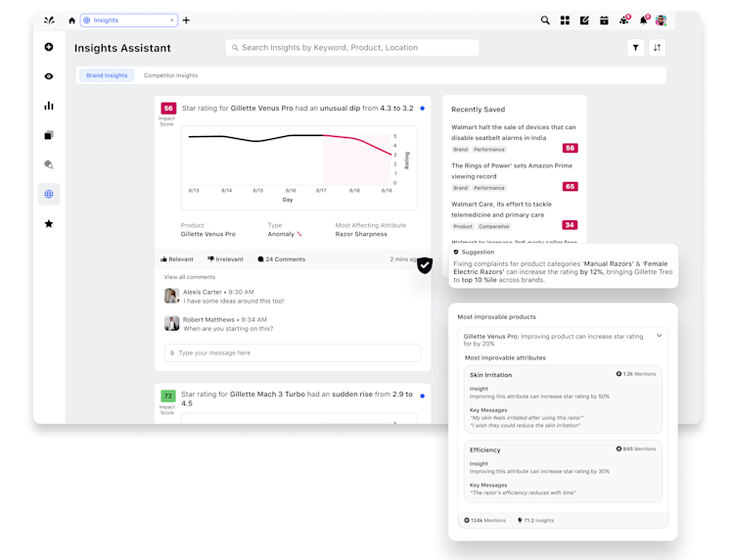Viewport: 734px width, 560px height.
Task: Close the Insights tab
Action: (x=172, y=21)
